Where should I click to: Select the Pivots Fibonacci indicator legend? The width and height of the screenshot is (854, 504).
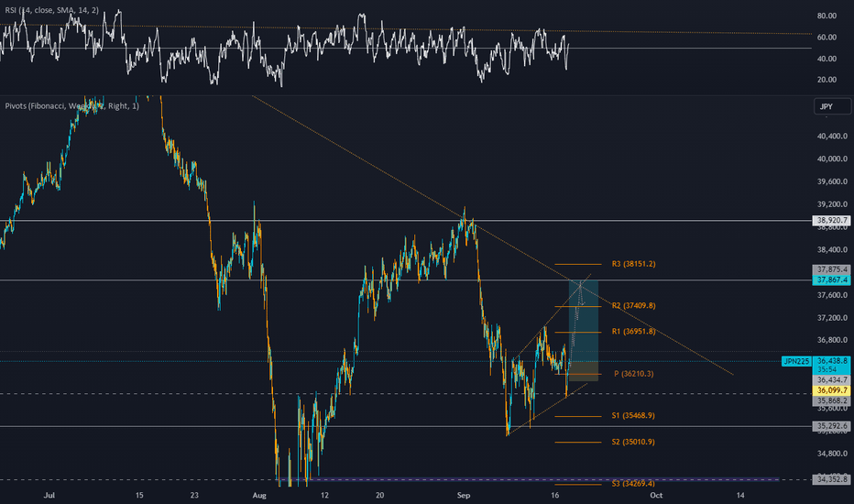coord(71,105)
